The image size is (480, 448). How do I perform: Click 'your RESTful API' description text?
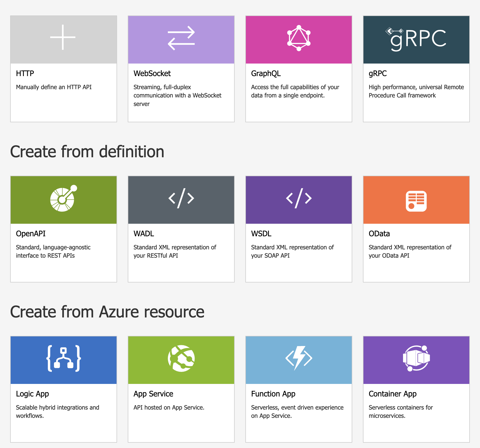(156, 256)
